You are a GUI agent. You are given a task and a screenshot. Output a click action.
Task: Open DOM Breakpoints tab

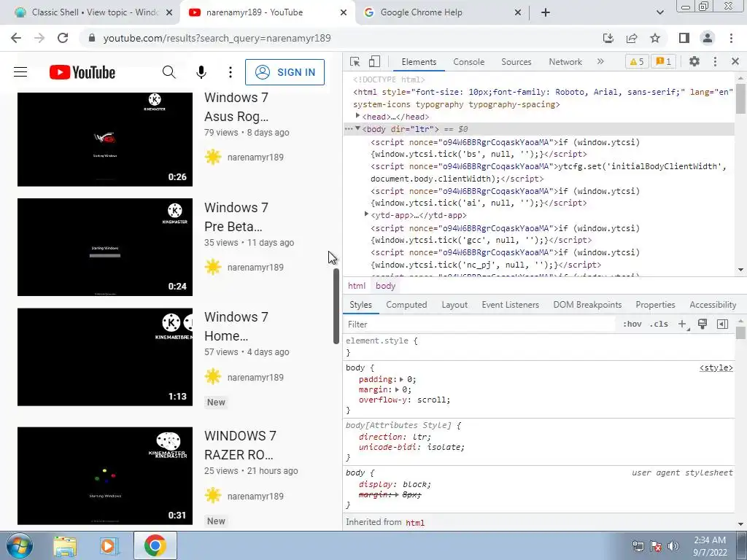587,305
